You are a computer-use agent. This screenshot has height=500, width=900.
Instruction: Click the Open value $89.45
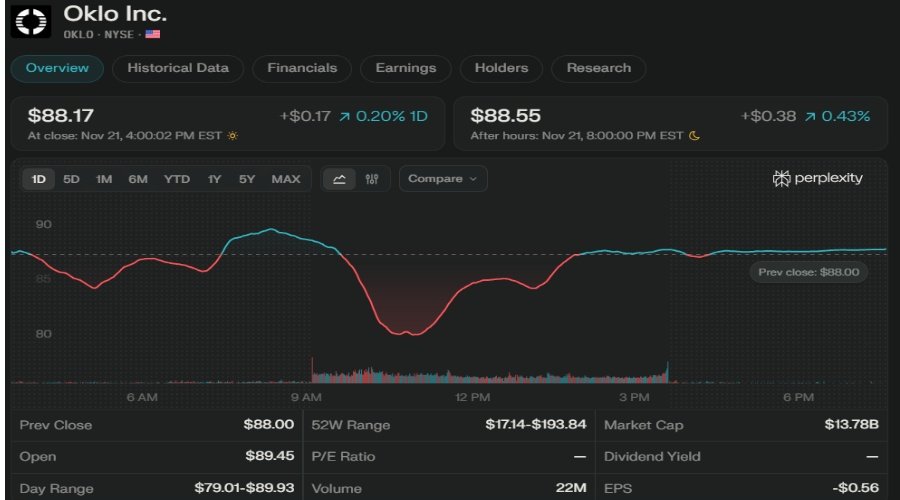[x=270, y=456]
